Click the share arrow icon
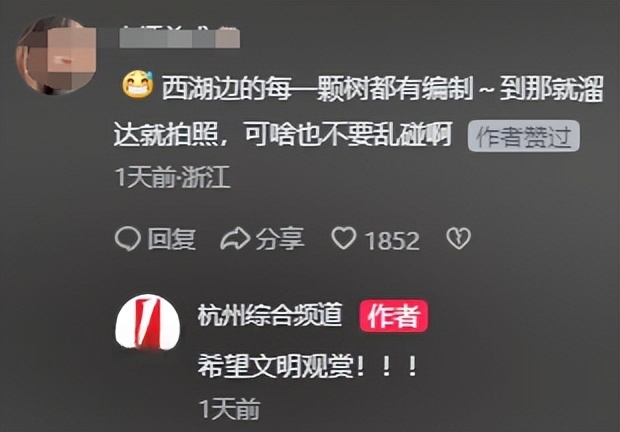This screenshot has height=432, width=620. (235, 239)
